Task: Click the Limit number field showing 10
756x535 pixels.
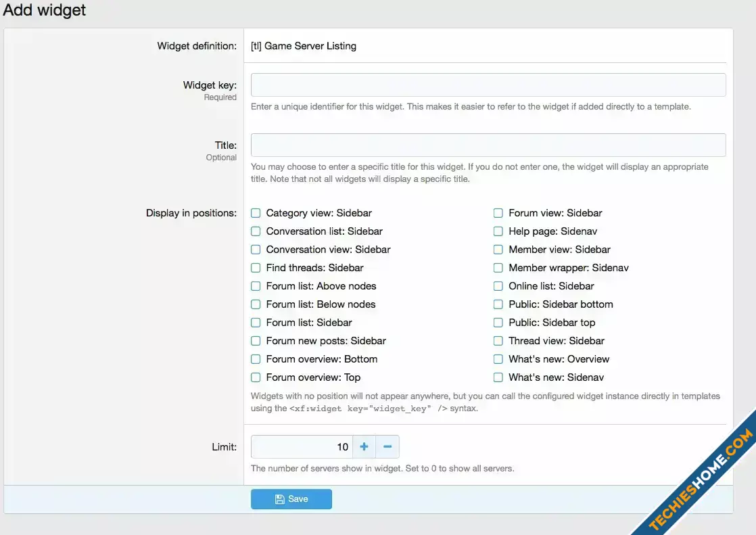Action: [302, 446]
